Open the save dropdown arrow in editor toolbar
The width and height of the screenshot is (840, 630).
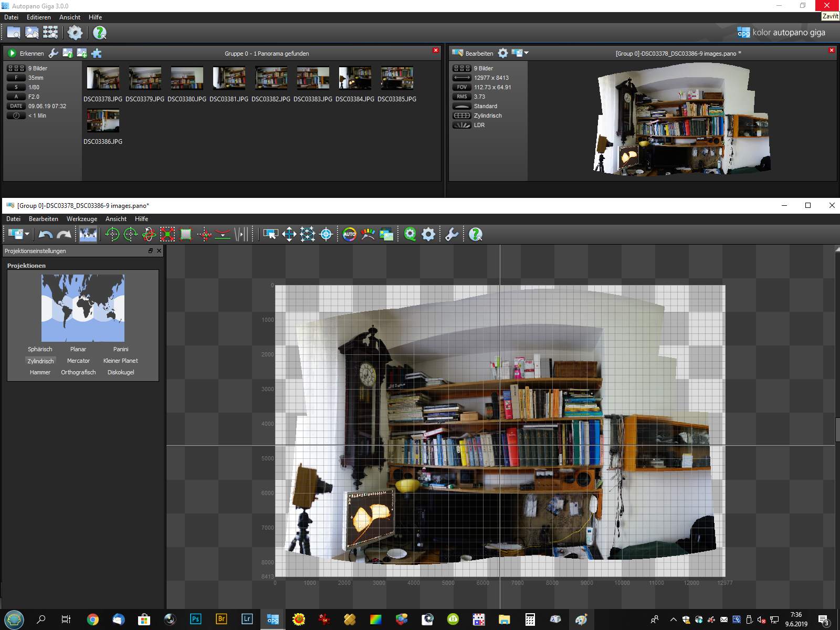(x=27, y=235)
